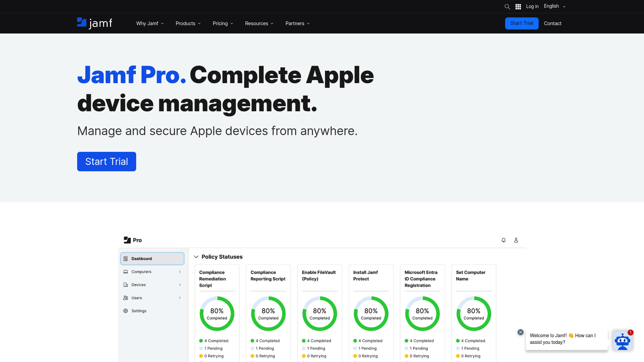This screenshot has width=644, height=362.
Task: Expand the Devices sidebar item
Action: tap(180, 285)
